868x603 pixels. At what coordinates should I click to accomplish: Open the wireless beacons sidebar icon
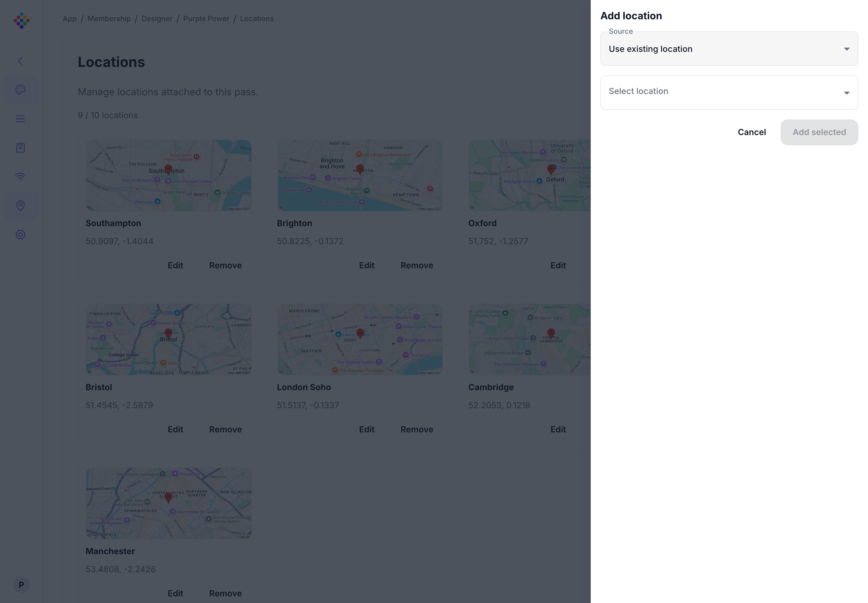point(20,176)
